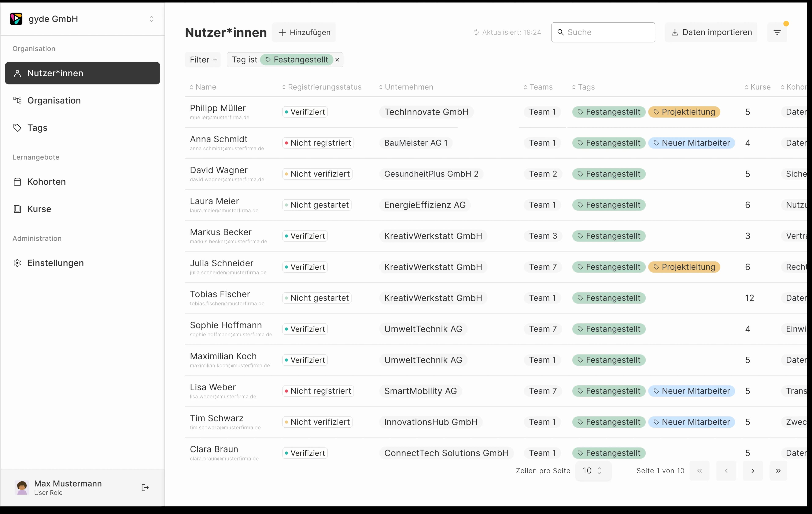Open the filter settings icon at top right
This screenshot has width=812, height=514.
click(x=777, y=32)
